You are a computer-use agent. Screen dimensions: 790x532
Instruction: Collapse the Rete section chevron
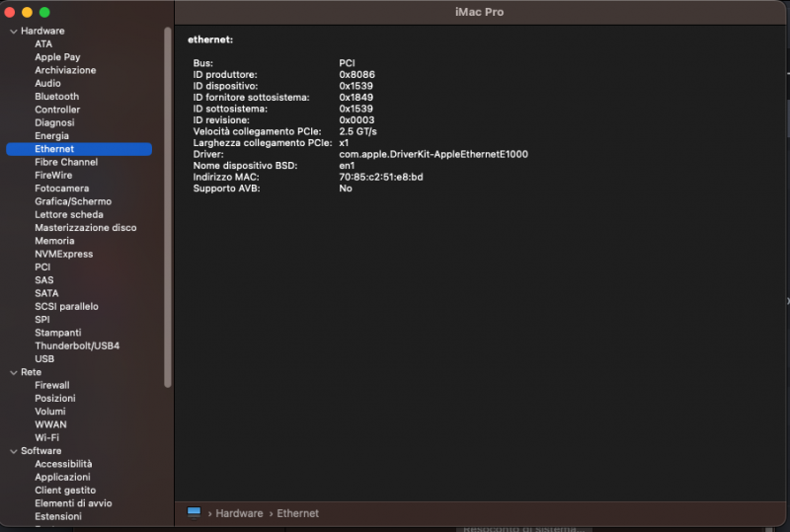point(14,372)
